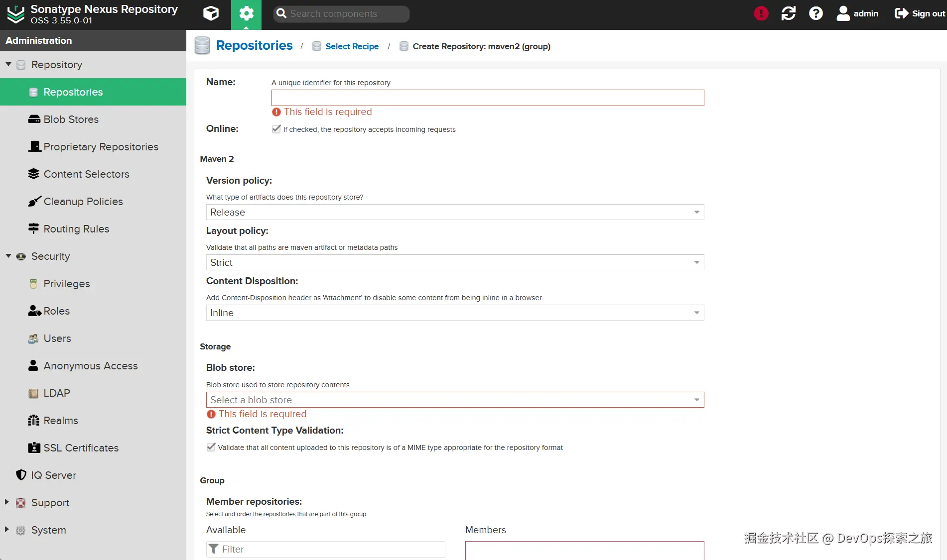Collapse the Security tree section

(x=8, y=256)
